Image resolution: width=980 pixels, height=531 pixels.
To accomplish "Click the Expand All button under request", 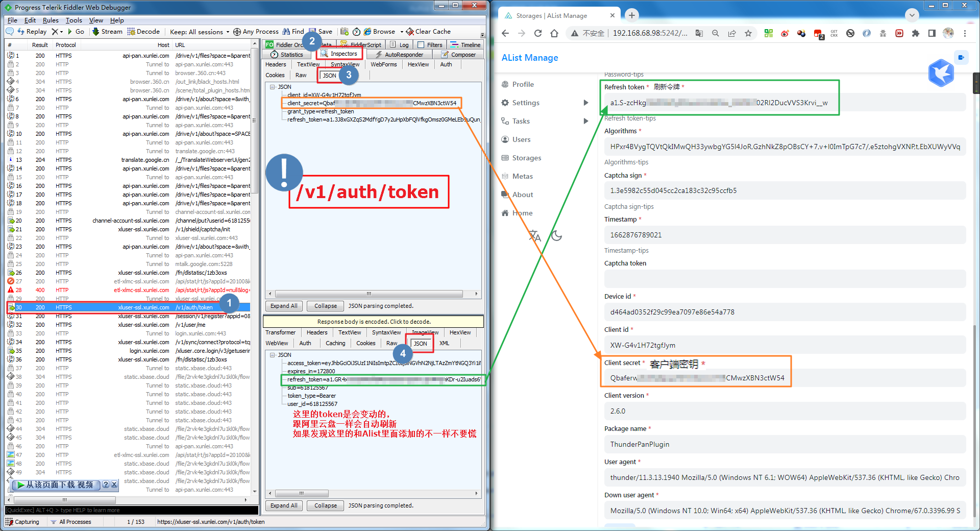I will [284, 306].
